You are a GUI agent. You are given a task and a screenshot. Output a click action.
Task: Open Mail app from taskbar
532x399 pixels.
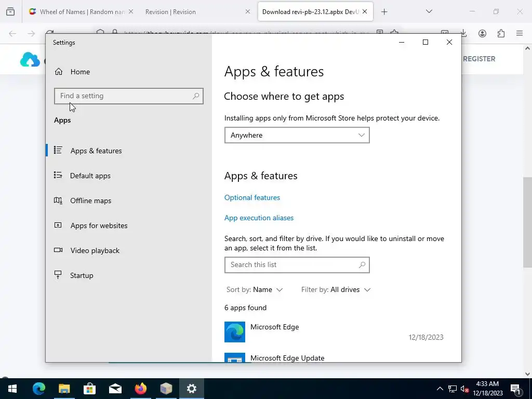click(x=115, y=389)
